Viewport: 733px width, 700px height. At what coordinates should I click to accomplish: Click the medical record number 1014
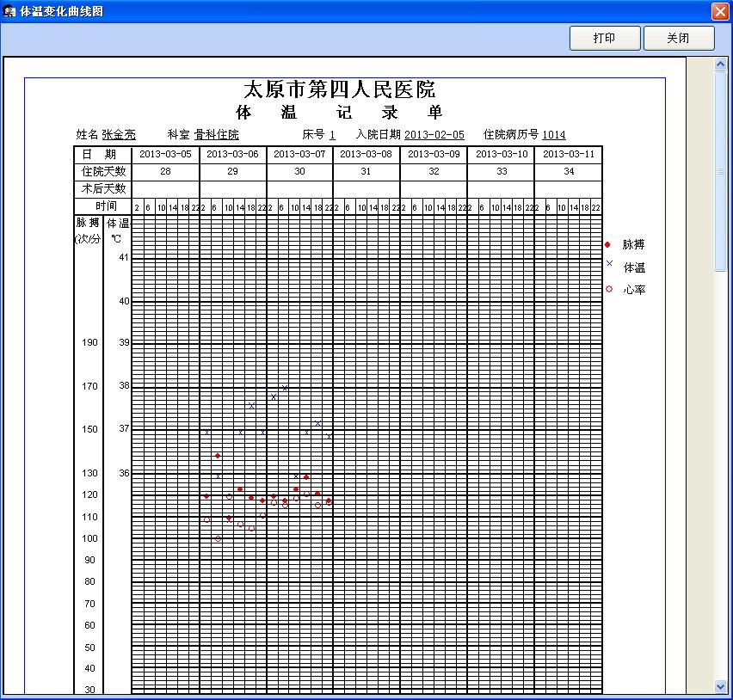click(554, 135)
